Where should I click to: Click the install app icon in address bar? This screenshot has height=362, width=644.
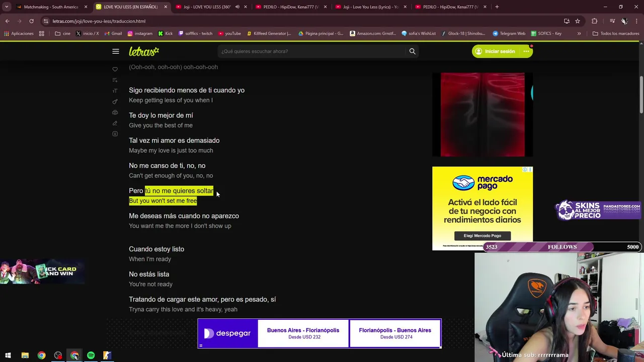pos(567,21)
